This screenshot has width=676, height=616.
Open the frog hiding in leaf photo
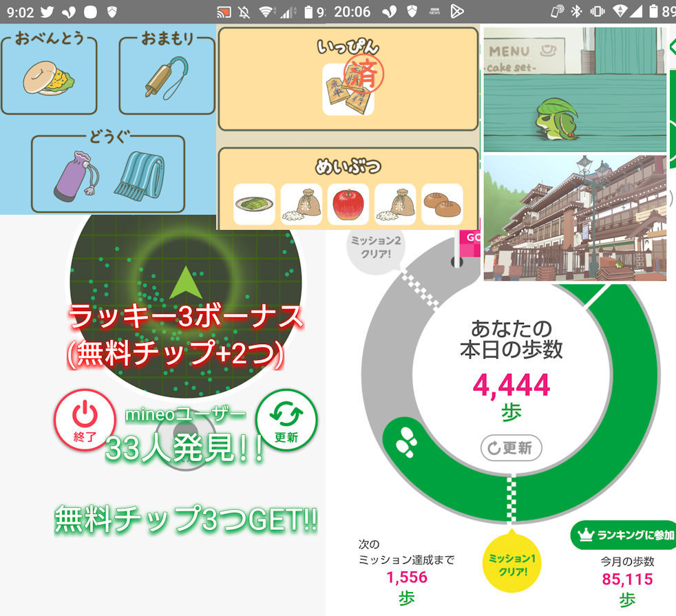pos(574,89)
